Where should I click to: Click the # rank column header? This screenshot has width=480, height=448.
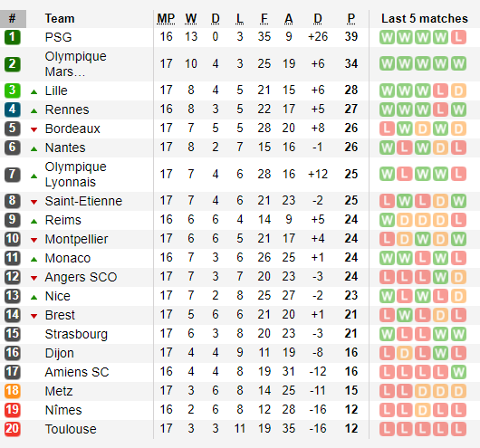(x=13, y=19)
